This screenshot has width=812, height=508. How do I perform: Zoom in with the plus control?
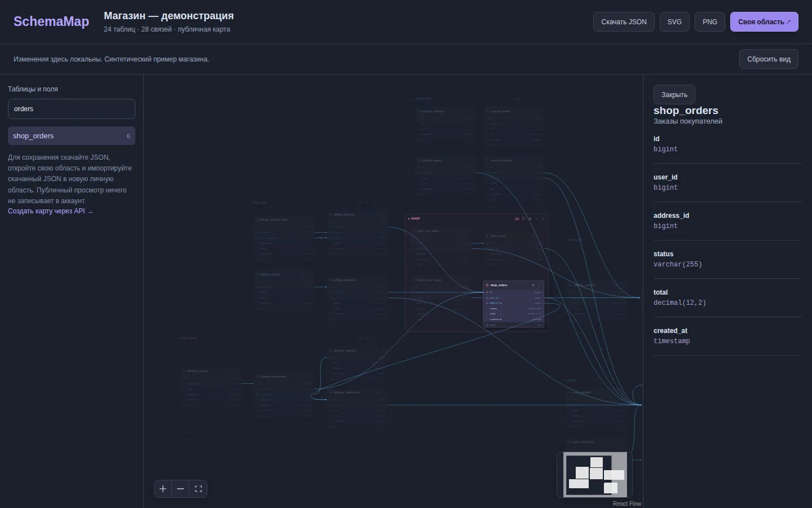[x=163, y=489]
